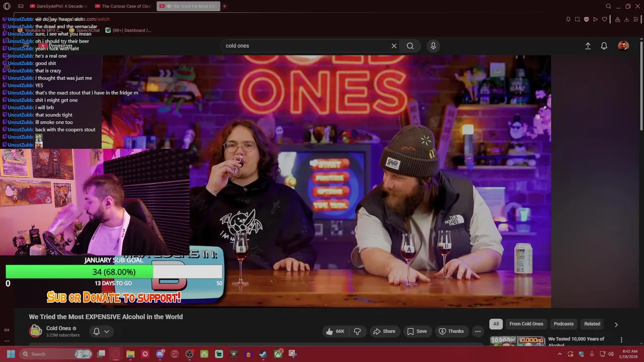The width and height of the screenshot is (644, 362).
Task: Open the (99+) Dashboard bookmark
Action: [128, 30]
